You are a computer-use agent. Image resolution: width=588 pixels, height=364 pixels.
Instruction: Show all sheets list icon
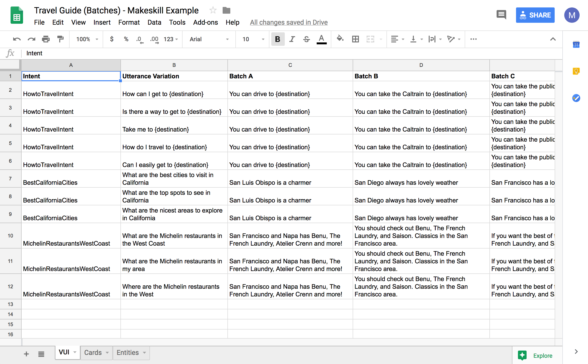point(41,354)
